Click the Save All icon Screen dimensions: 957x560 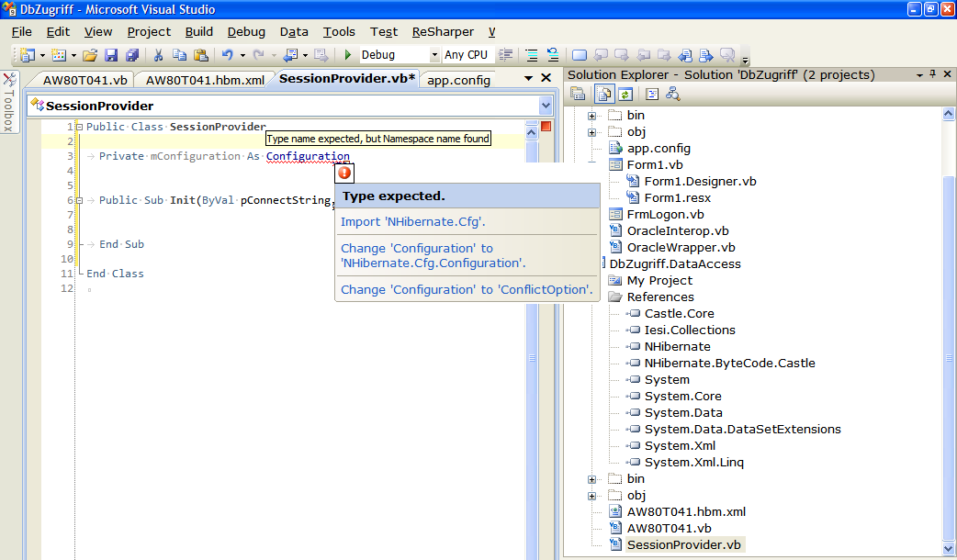tap(132, 55)
